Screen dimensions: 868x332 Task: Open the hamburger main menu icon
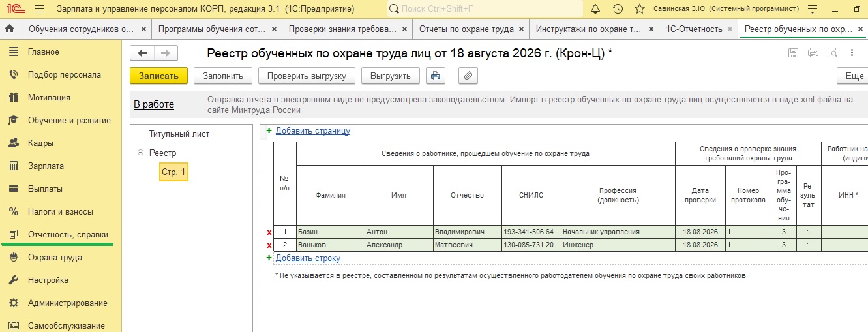click(x=38, y=9)
